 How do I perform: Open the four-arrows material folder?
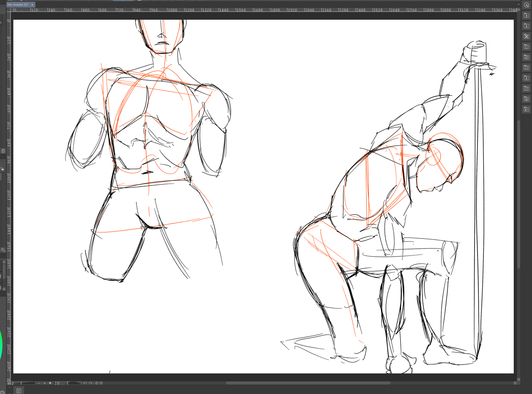tap(526, 68)
